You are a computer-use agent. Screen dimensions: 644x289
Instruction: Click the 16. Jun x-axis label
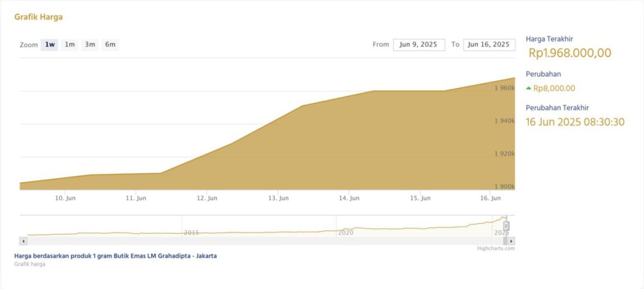click(491, 198)
